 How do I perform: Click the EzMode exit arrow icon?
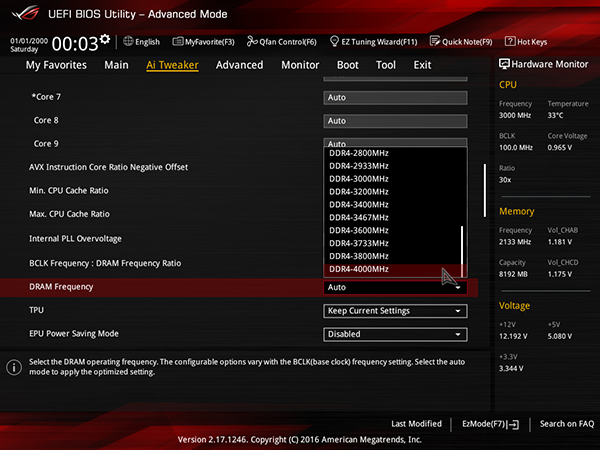(513, 424)
